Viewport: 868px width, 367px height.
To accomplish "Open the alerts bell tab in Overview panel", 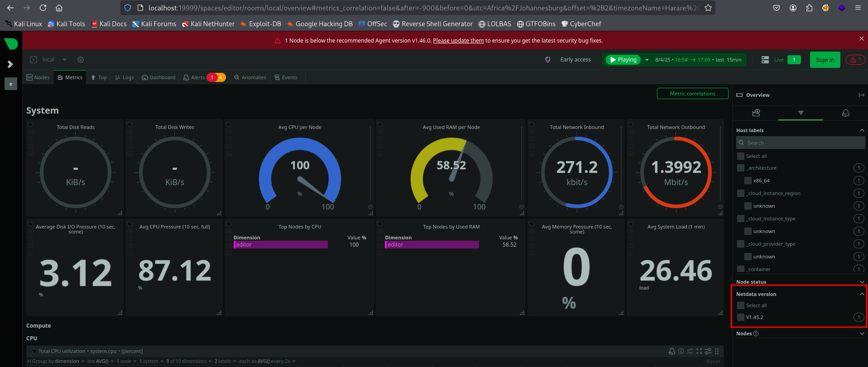I will pos(845,113).
